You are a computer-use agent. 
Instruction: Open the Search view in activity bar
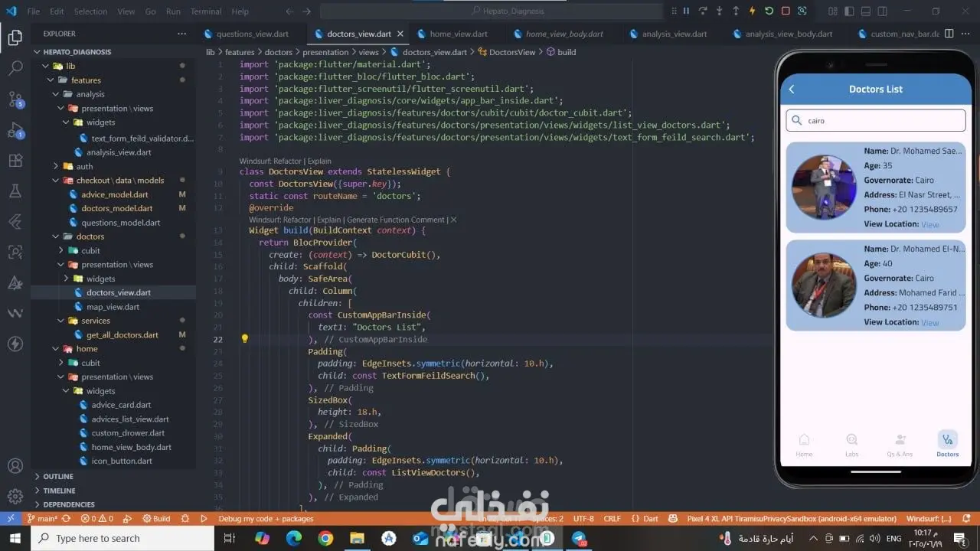click(15, 68)
